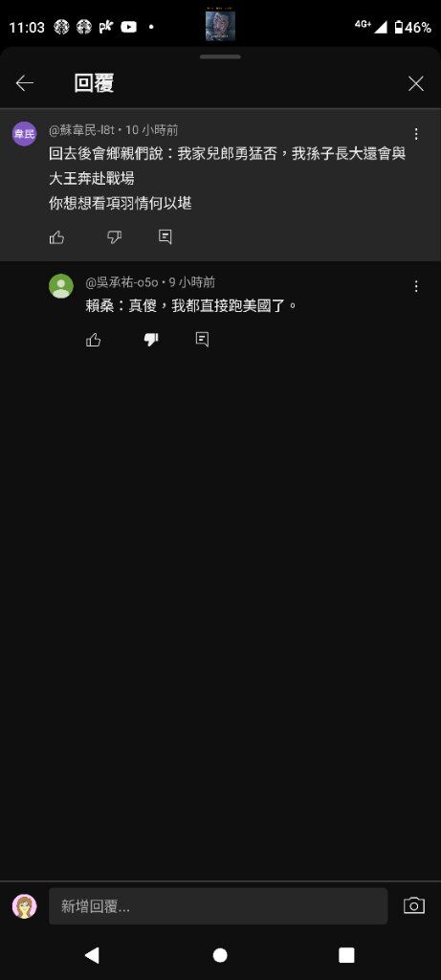
Task: Open the purple 韋民 profile avatar
Action: [x=24, y=134]
